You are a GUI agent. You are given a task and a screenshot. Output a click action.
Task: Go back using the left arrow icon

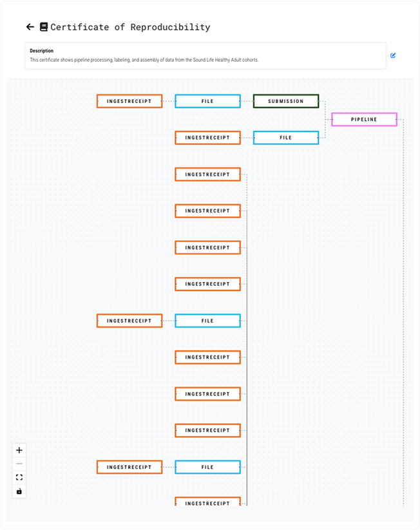click(30, 27)
